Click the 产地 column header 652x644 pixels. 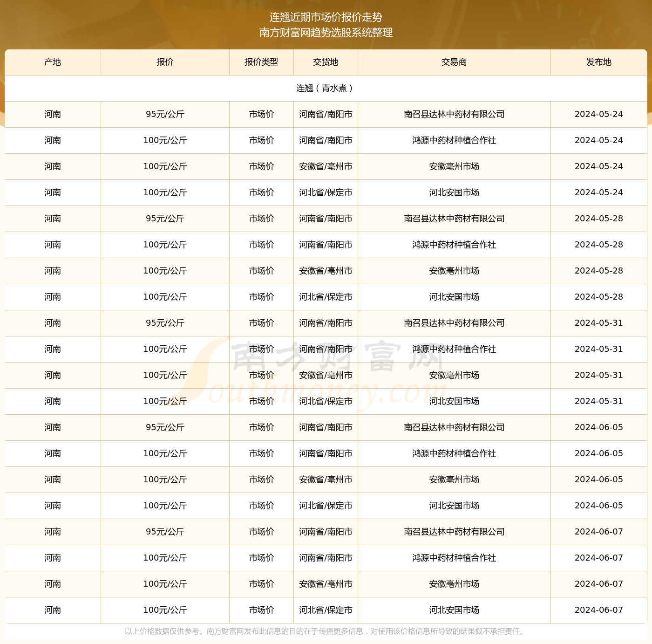click(x=53, y=62)
